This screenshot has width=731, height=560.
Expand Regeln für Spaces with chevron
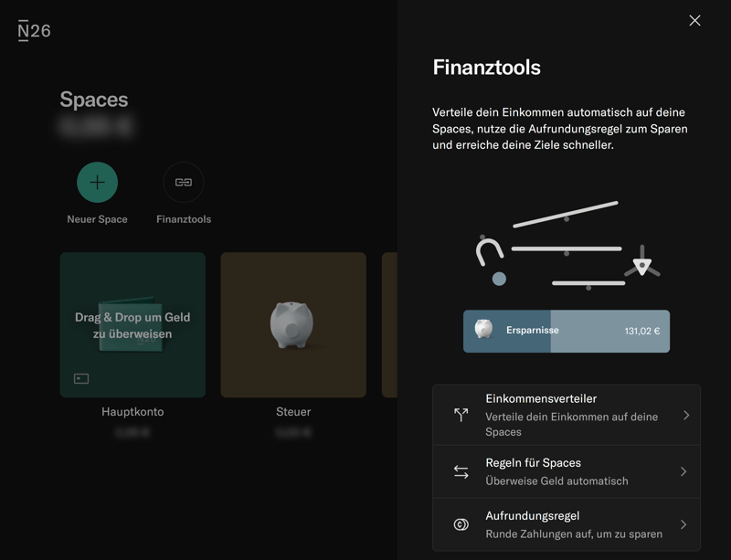pyautogui.click(x=683, y=471)
